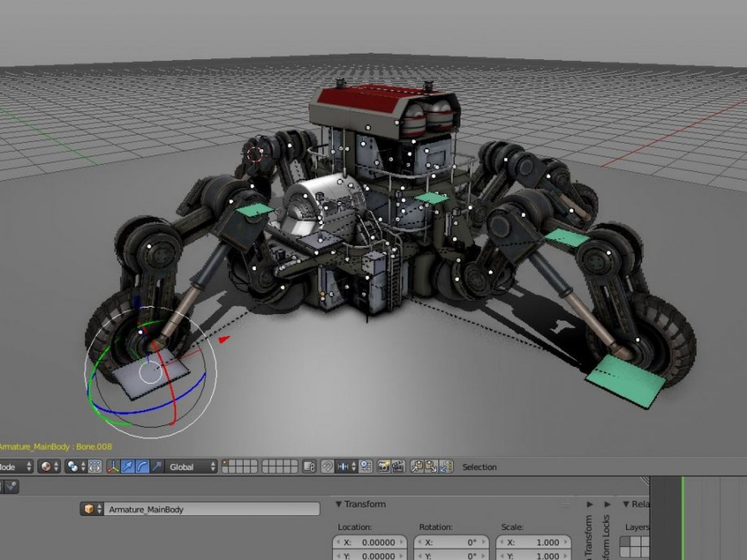Open the Global transform orientation dropdown
747x560 pixels.
(x=191, y=466)
